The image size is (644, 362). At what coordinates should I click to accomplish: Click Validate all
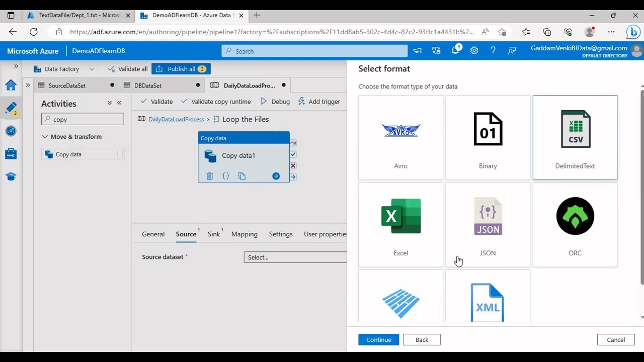coord(127,69)
